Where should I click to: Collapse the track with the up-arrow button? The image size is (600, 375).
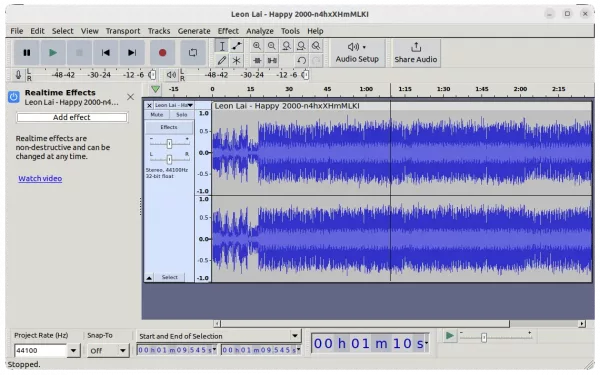[149, 277]
